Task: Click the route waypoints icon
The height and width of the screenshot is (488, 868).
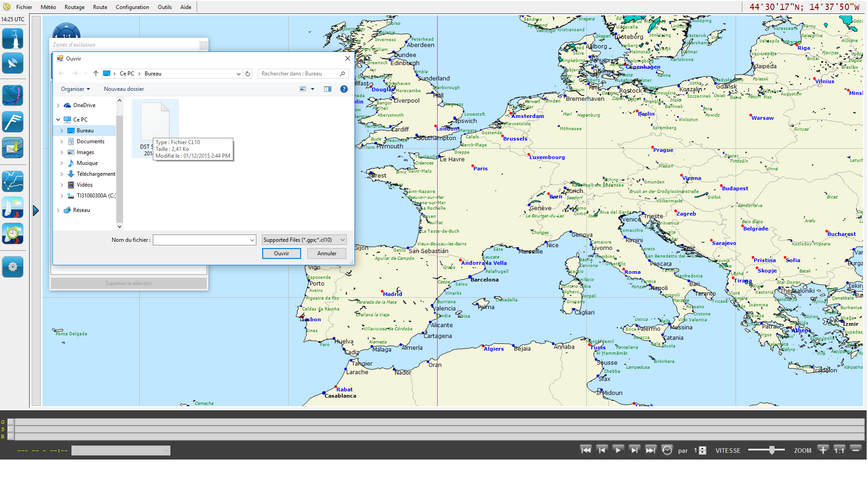Action: point(13,181)
